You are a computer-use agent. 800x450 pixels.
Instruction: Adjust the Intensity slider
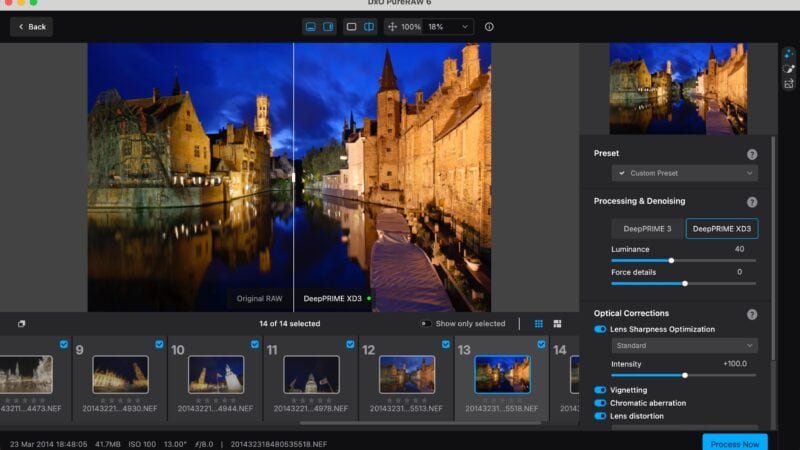pyautogui.click(x=684, y=375)
